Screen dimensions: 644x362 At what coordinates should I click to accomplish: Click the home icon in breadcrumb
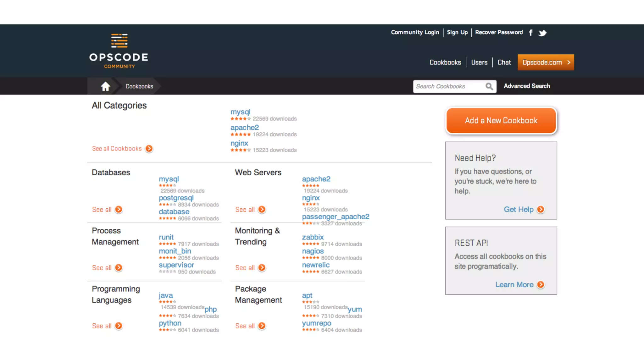click(105, 86)
